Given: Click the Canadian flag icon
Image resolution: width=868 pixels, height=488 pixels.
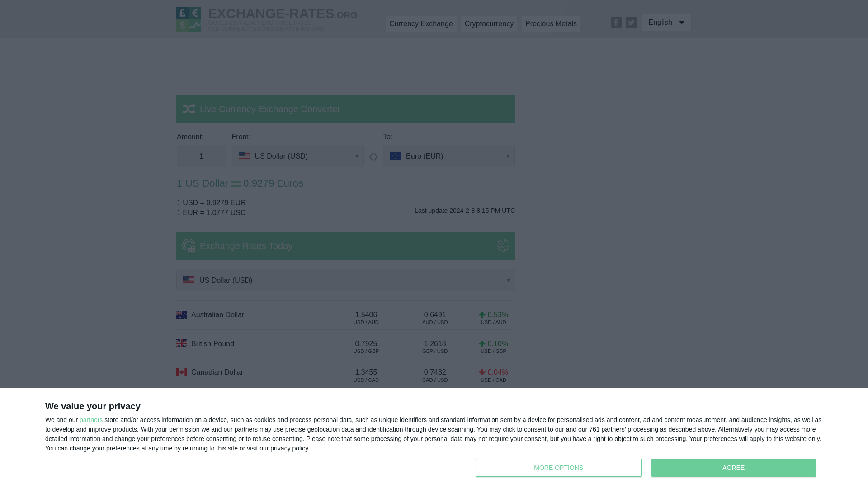Looking at the screenshot, I should click(x=182, y=372).
